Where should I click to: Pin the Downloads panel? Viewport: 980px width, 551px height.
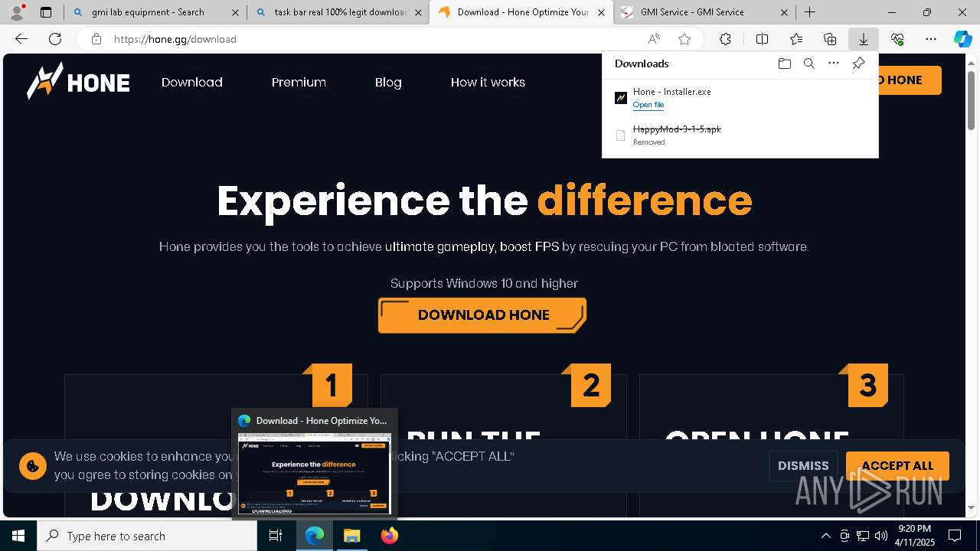(858, 64)
